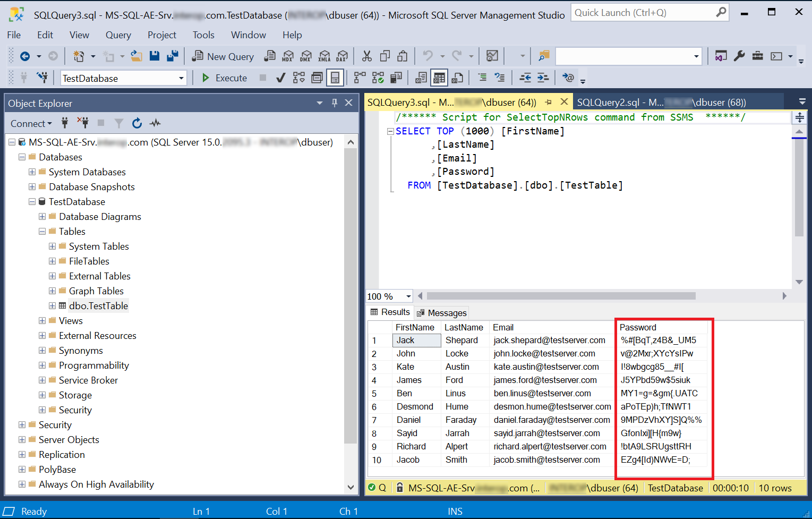
Task: Open a new DMX query
Action: point(306,56)
